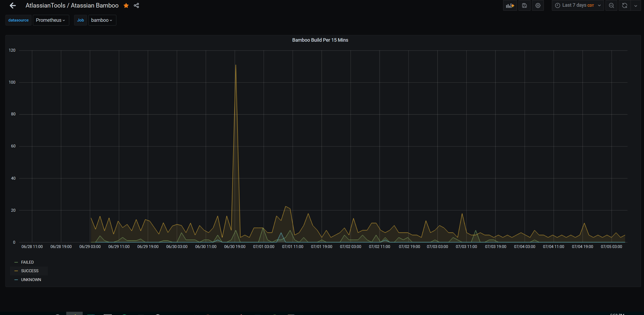Click the back arrow icon
Image resolution: width=644 pixels, height=315 pixels.
click(12, 5)
